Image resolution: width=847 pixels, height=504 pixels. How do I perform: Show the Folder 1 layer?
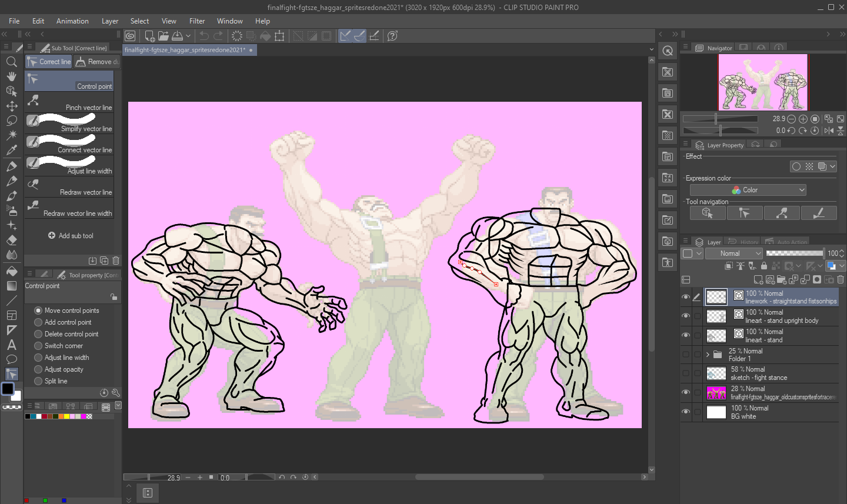[685, 355]
